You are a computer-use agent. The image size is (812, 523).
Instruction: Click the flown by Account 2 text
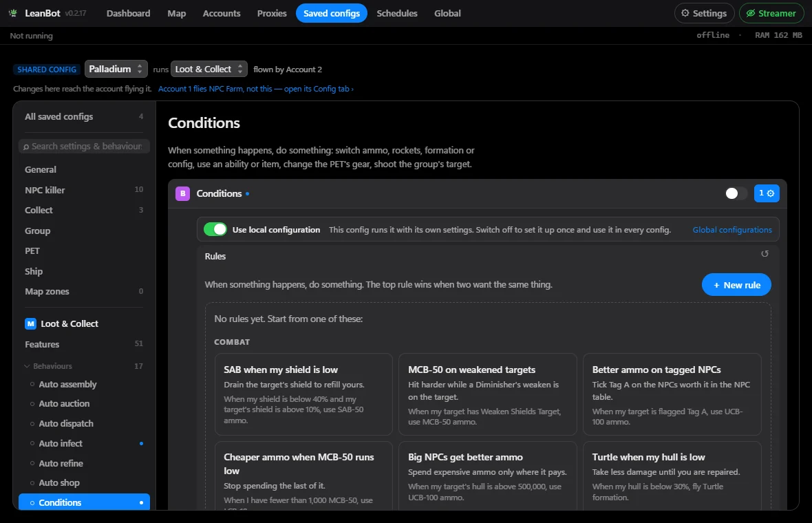(288, 70)
